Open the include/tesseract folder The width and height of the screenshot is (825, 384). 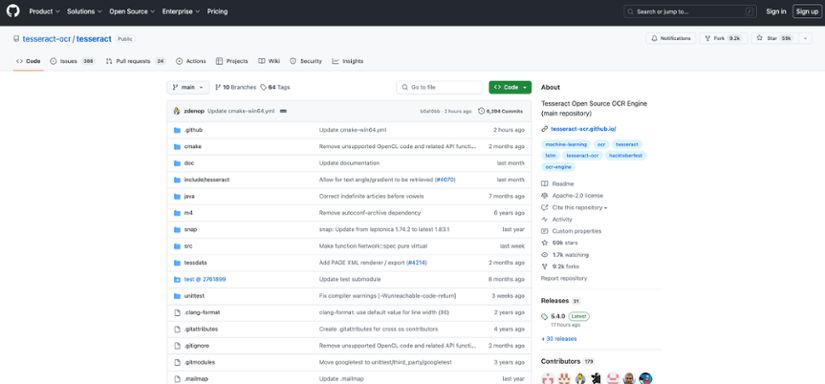[207, 179]
